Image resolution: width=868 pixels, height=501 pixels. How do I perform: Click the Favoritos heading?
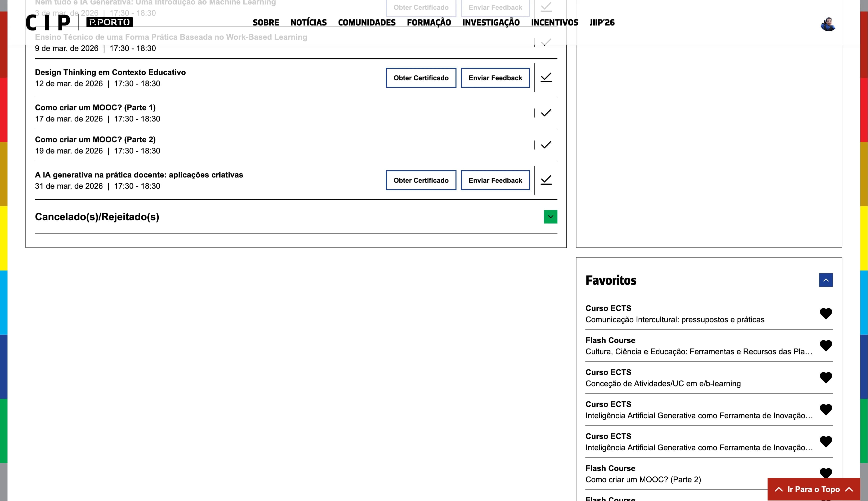tap(611, 280)
